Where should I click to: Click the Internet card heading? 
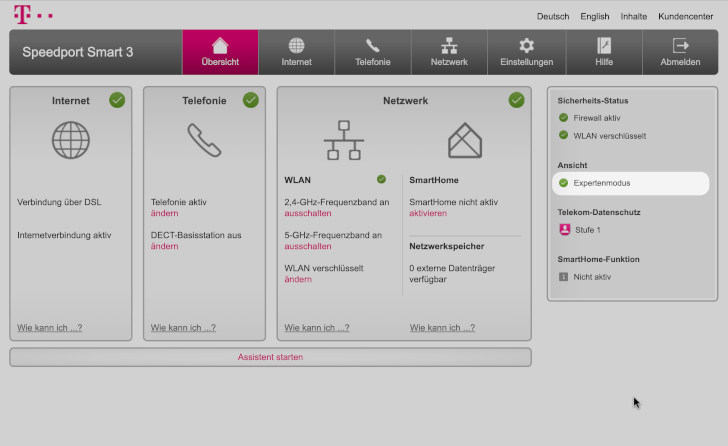coord(71,101)
